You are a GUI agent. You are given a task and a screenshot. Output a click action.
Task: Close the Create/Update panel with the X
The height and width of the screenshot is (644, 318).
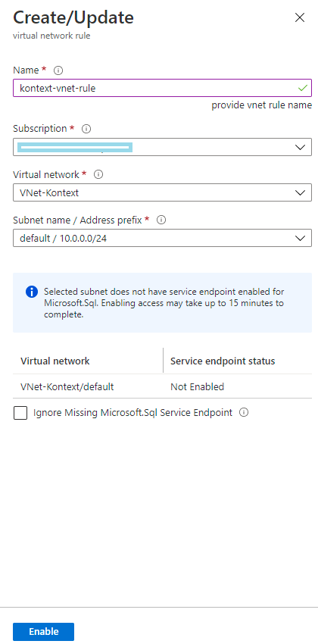300,17
